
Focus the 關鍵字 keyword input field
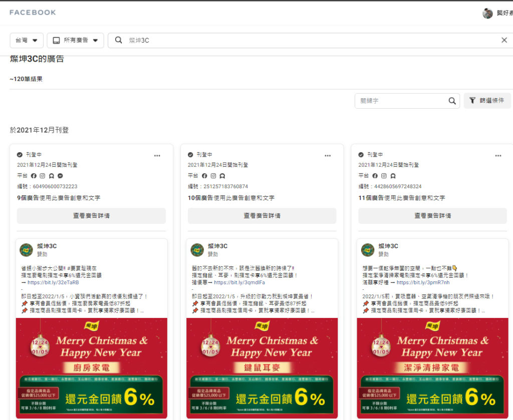point(401,101)
